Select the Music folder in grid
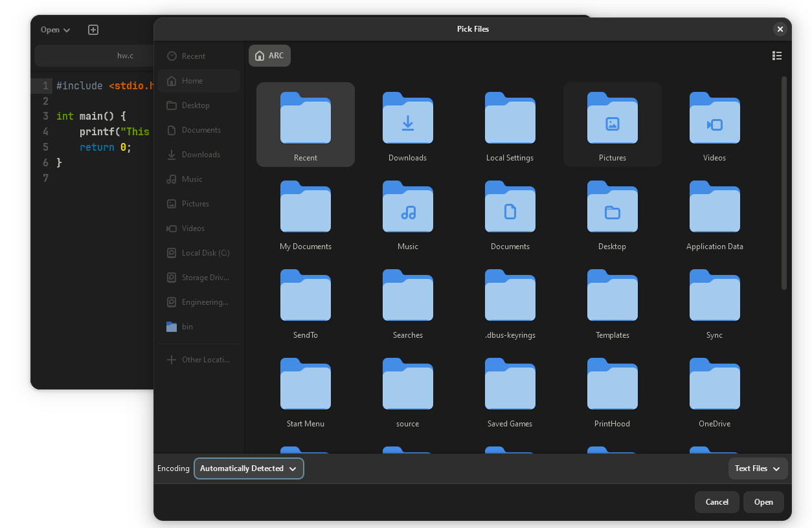 coord(408,214)
